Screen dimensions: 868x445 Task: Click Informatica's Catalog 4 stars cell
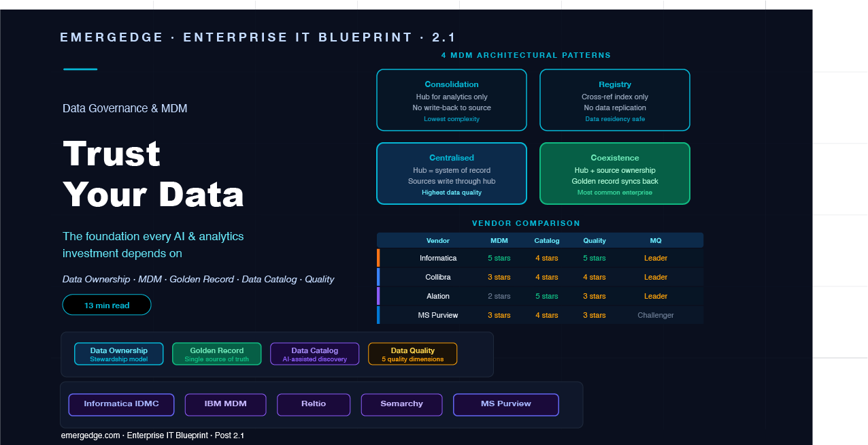(547, 258)
